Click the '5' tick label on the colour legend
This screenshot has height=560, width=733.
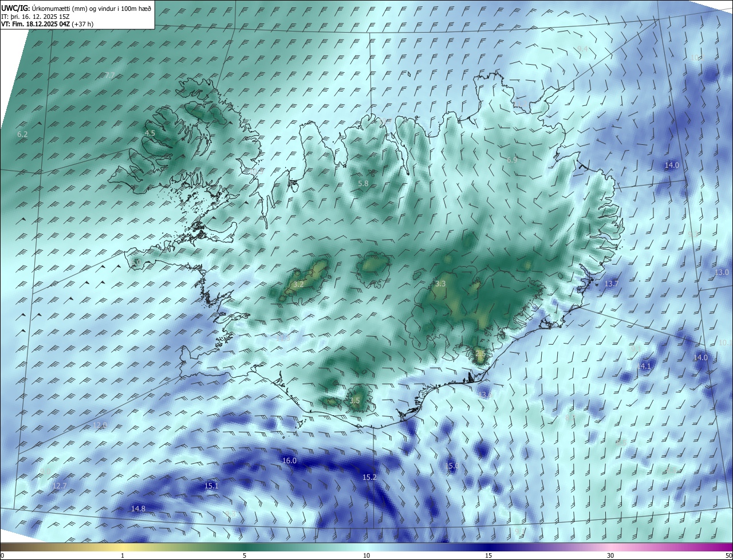(245, 555)
